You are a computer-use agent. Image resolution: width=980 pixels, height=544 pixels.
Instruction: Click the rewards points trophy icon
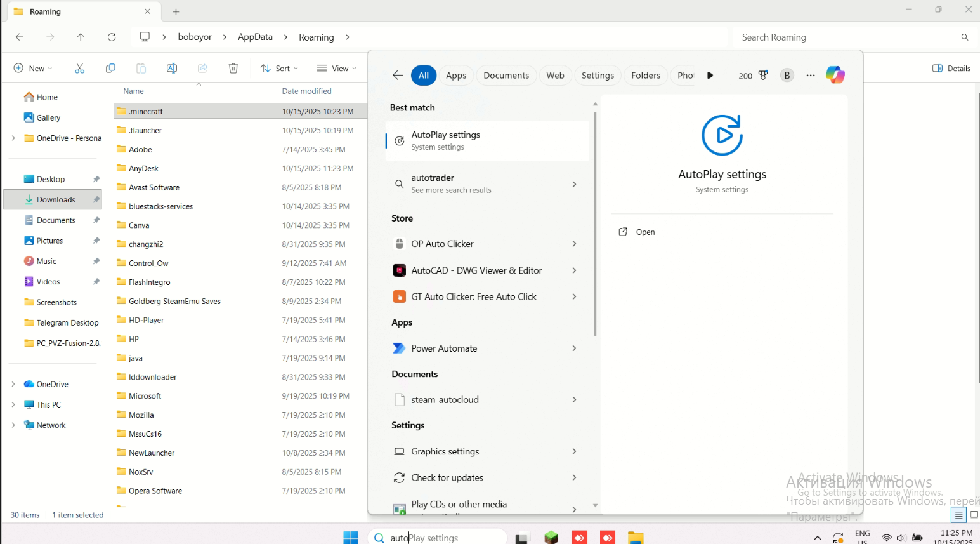coord(763,76)
